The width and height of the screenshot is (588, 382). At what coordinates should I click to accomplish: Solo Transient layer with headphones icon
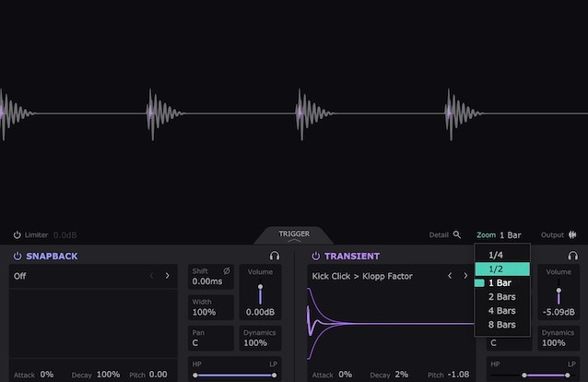point(572,256)
